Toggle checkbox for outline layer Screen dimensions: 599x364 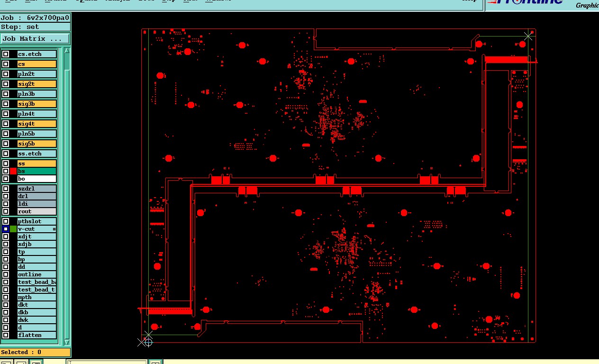tap(6, 274)
